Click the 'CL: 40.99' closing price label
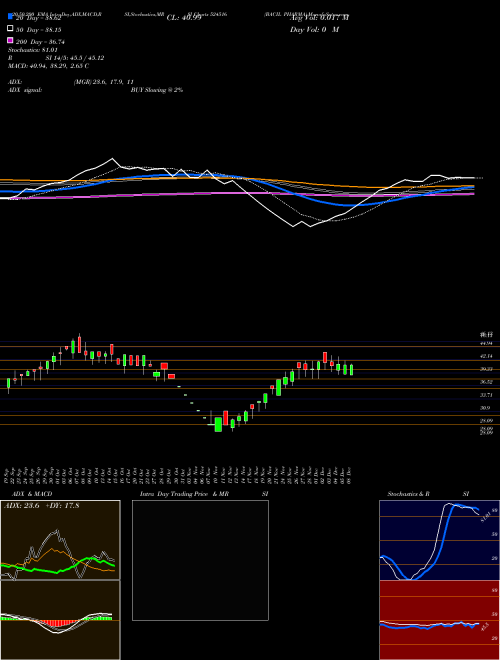 point(184,18)
